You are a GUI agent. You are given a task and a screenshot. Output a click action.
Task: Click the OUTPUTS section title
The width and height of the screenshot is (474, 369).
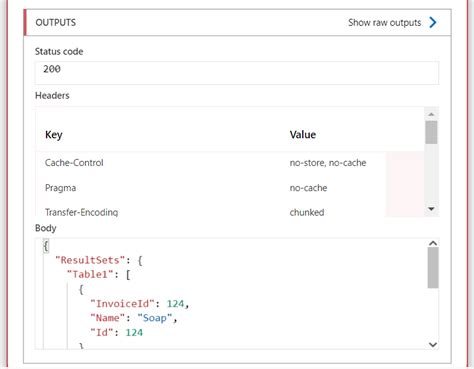coord(56,23)
